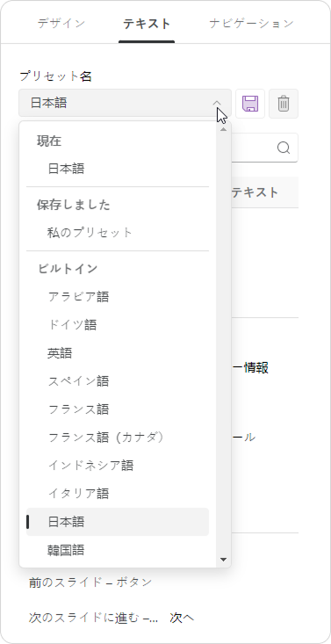Screen dimensions: 331x644
Task: Collapse the プリセット名 dropdown chevron
Action: coord(217,103)
